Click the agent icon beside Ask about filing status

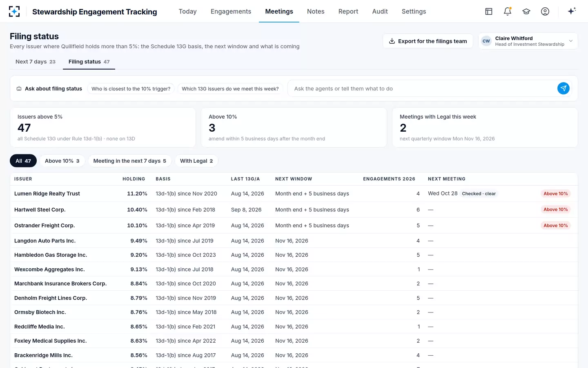point(19,89)
